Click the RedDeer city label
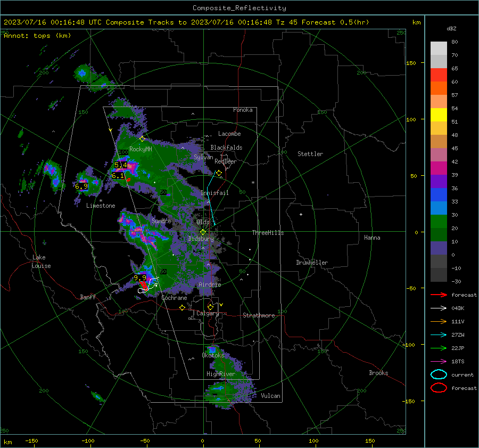The image size is (479, 448). pos(226,161)
